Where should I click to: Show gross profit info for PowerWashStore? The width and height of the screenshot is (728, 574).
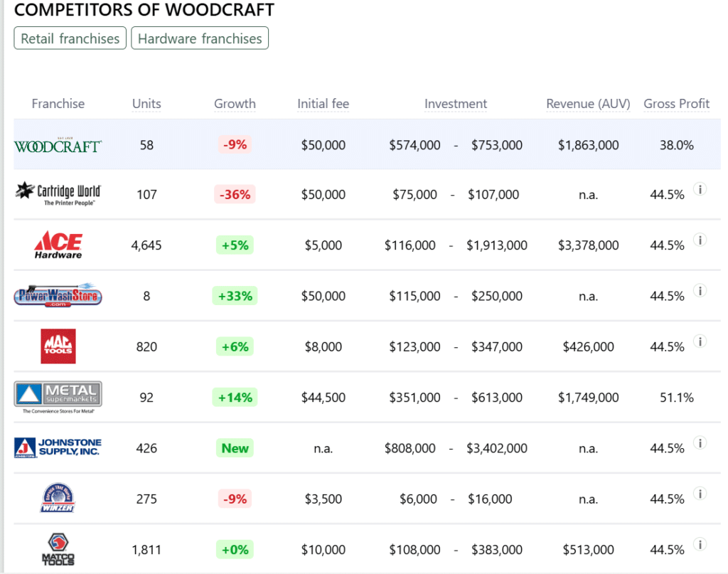[x=700, y=290]
